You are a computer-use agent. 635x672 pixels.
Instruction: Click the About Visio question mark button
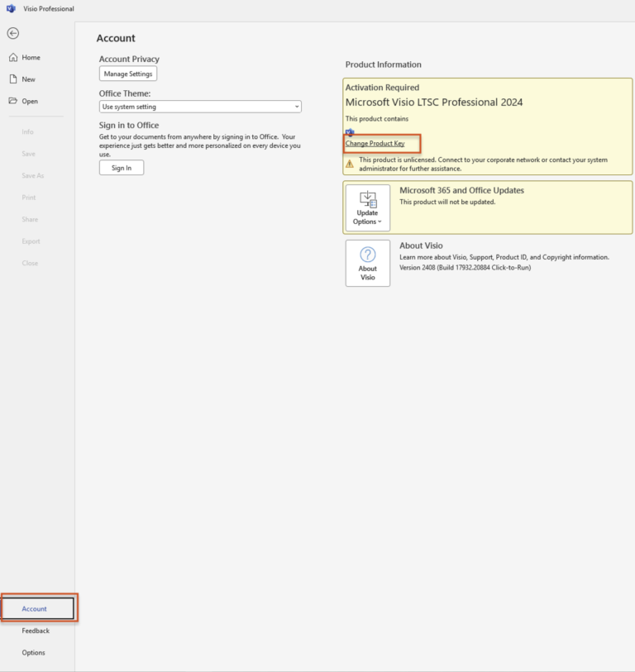coord(368,263)
